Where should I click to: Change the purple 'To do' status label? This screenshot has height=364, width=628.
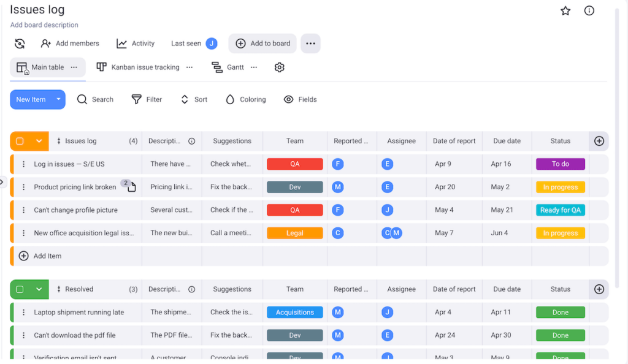[560, 164]
